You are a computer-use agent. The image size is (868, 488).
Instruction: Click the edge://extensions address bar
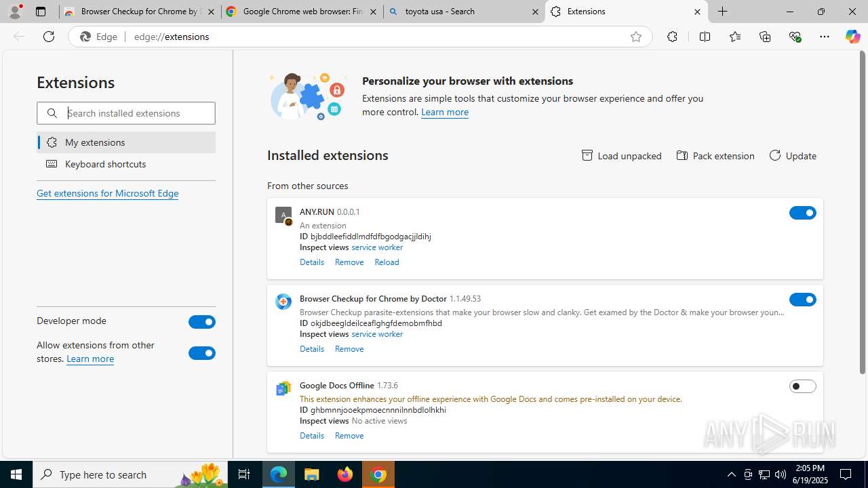click(359, 37)
